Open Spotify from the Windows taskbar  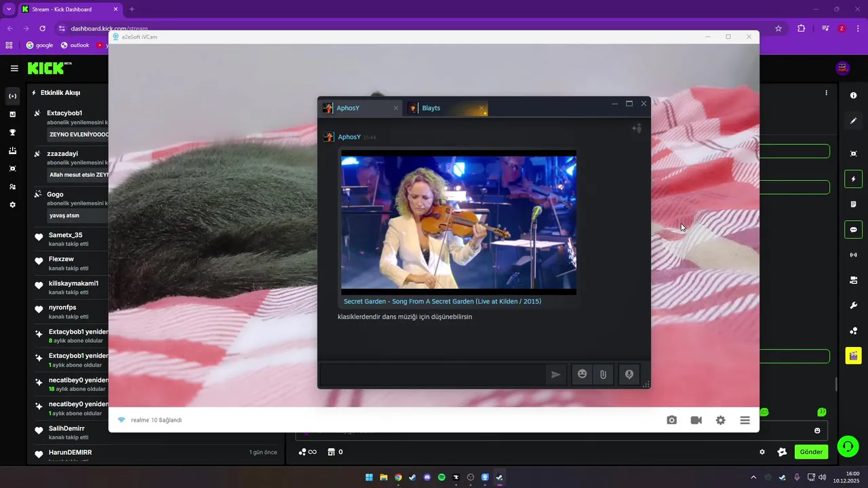(441, 477)
